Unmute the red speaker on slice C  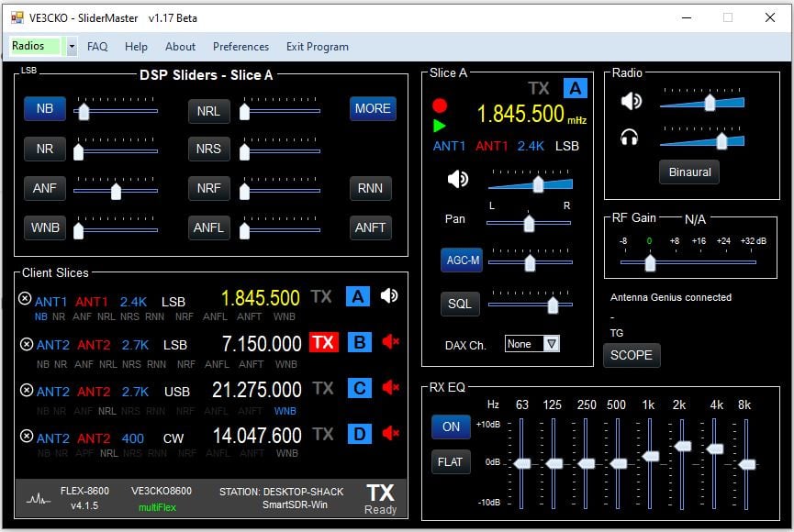pos(390,387)
